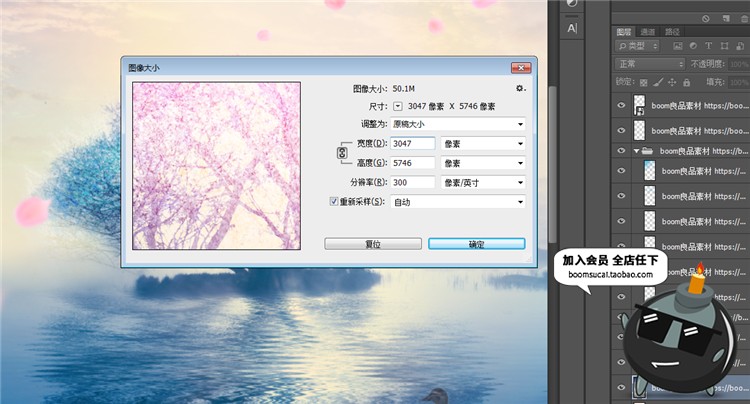This screenshot has height=404, width=750.
Task: Hide the smart object layer via its eye icon
Action: [621, 105]
